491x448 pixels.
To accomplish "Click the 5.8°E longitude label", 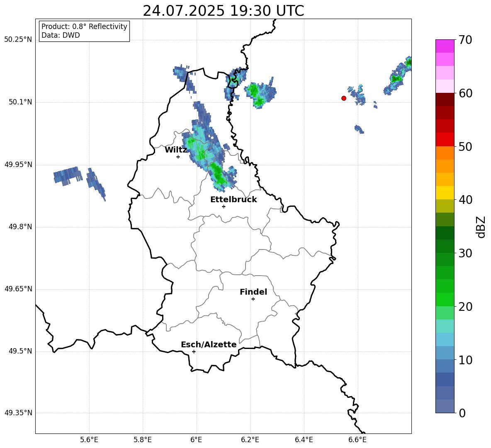I will (x=143, y=440).
